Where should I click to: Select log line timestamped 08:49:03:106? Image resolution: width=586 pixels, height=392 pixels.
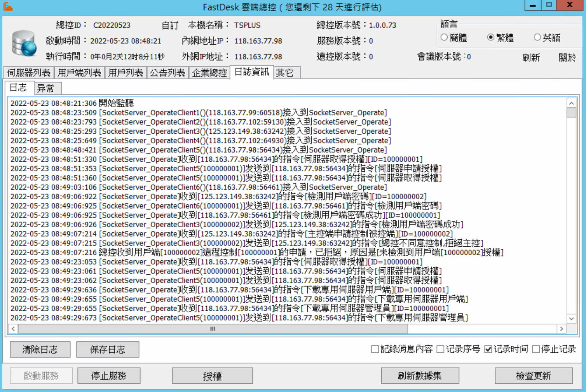199,187
